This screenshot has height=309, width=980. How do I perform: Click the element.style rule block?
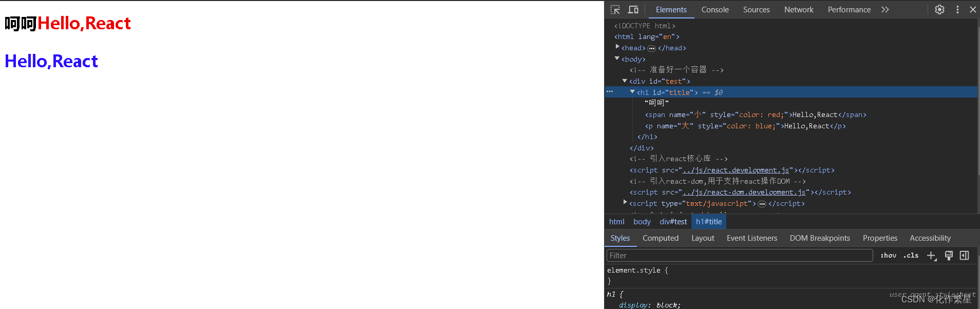(792, 276)
